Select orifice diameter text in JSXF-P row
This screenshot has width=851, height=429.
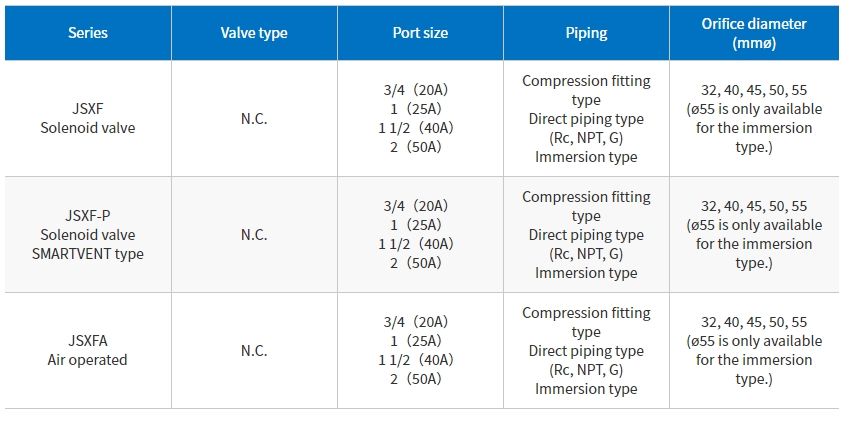(x=754, y=235)
